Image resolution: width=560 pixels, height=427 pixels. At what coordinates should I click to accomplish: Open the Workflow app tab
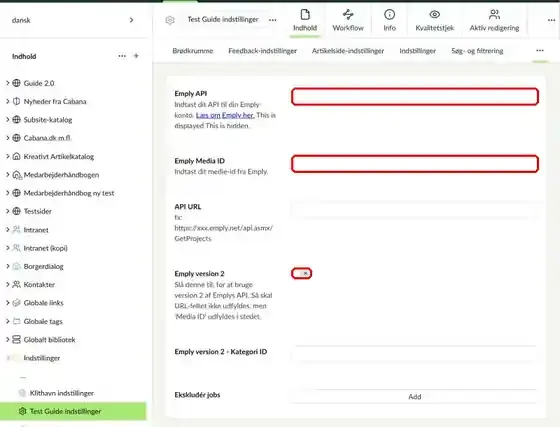pos(348,20)
